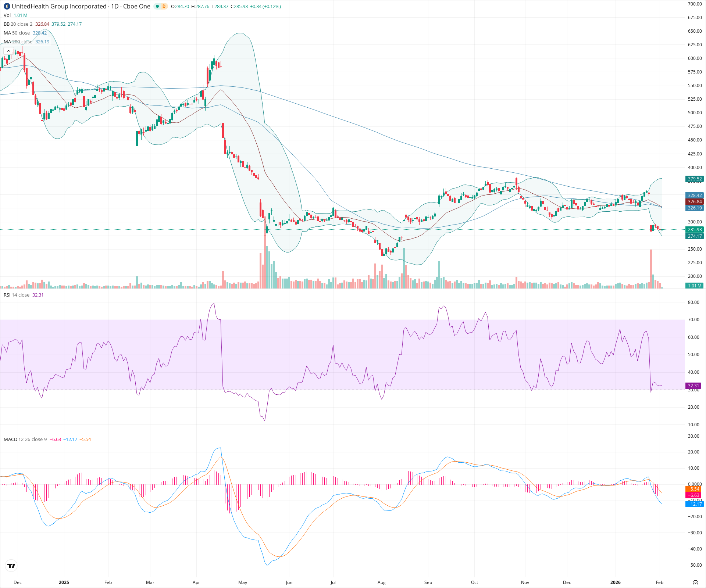Click the 2026 label on time axis

[x=616, y=582]
